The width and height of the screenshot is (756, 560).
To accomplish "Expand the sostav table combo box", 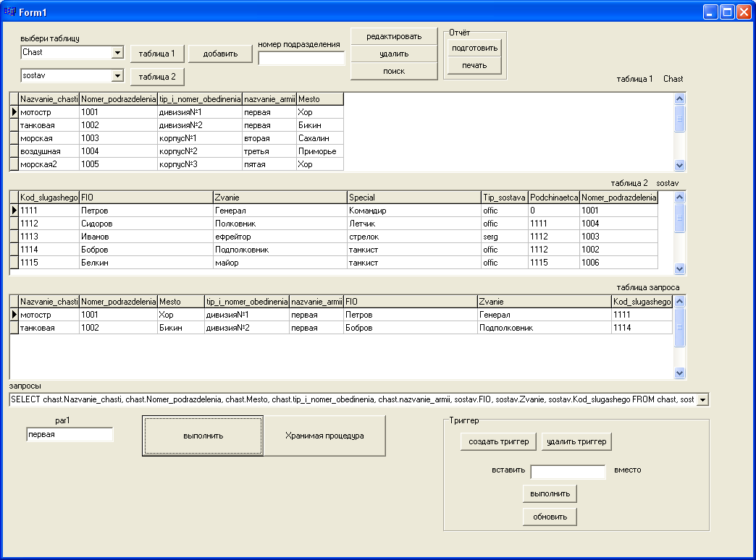I will point(117,76).
